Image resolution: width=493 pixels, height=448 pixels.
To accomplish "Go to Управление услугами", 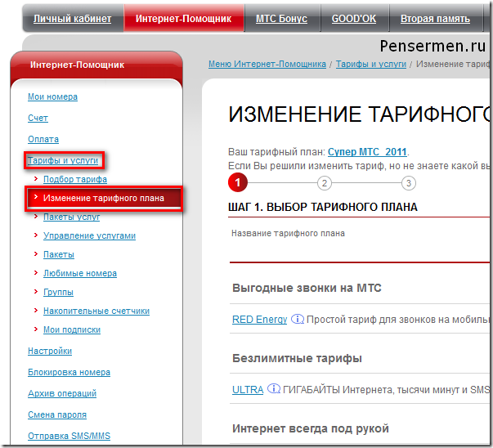I will (90, 235).
